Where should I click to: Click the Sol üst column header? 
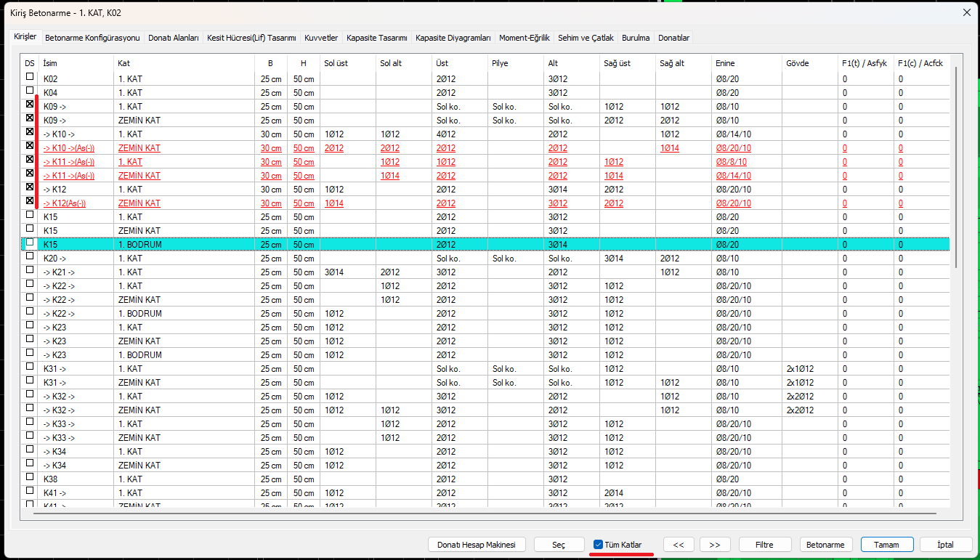point(348,63)
